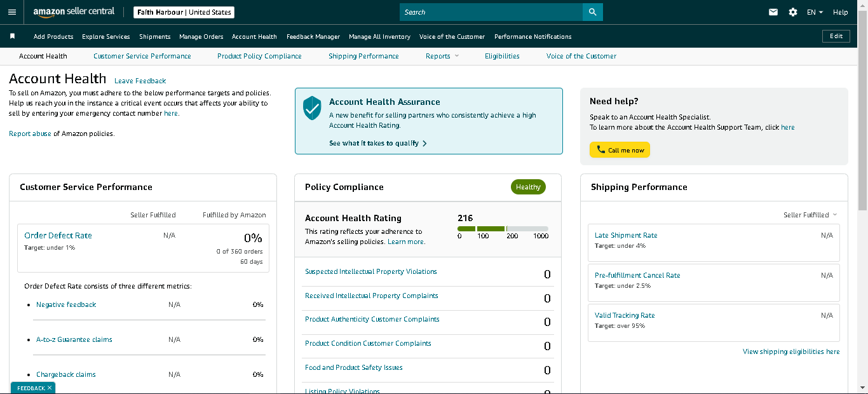Open the Late Shipment Rate link
This screenshot has width=868, height=394.
[x=626, y=235]
